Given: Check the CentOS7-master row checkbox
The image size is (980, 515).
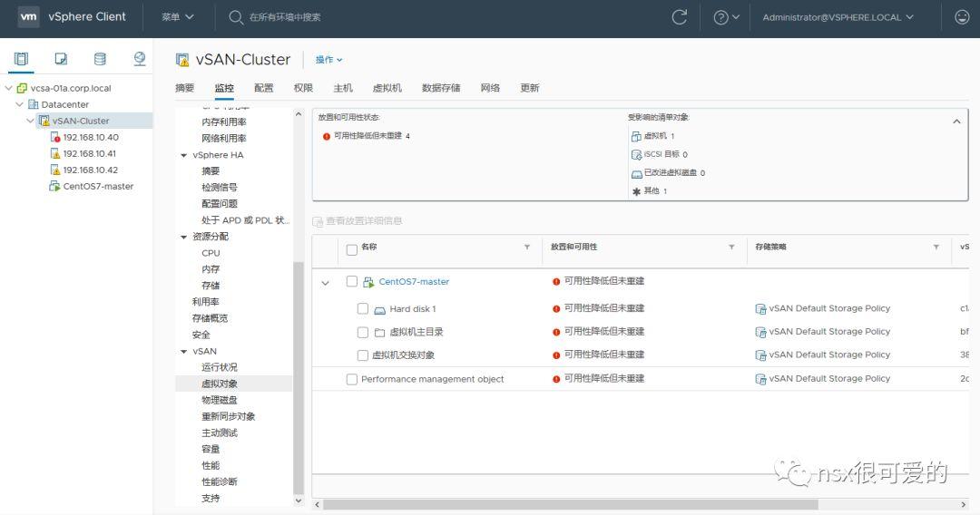Looking at the screenshot, I should tap(352, 282).
